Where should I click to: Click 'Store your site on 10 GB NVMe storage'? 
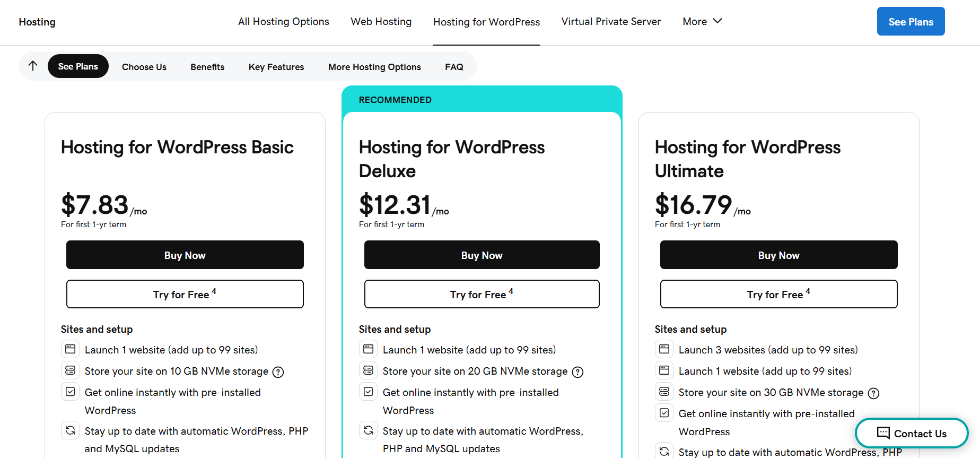pyautogui.click(x=177, y=371)
